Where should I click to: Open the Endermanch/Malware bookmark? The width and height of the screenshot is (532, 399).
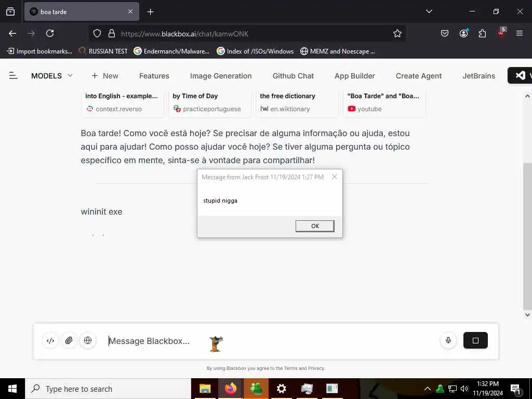point(171,51)
